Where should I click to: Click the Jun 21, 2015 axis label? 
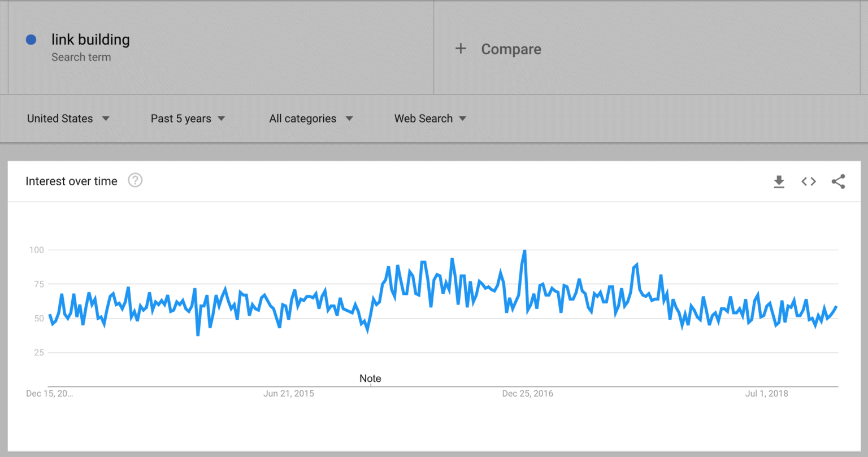288,394
